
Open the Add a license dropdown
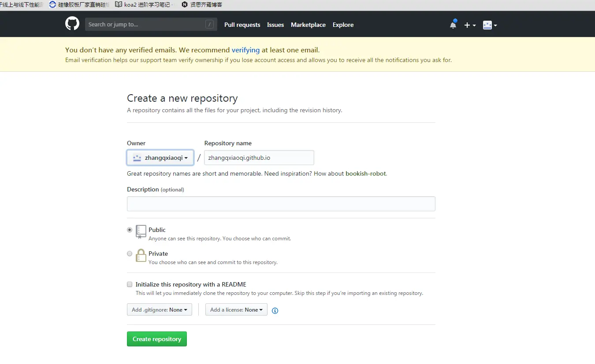point(236,310)
